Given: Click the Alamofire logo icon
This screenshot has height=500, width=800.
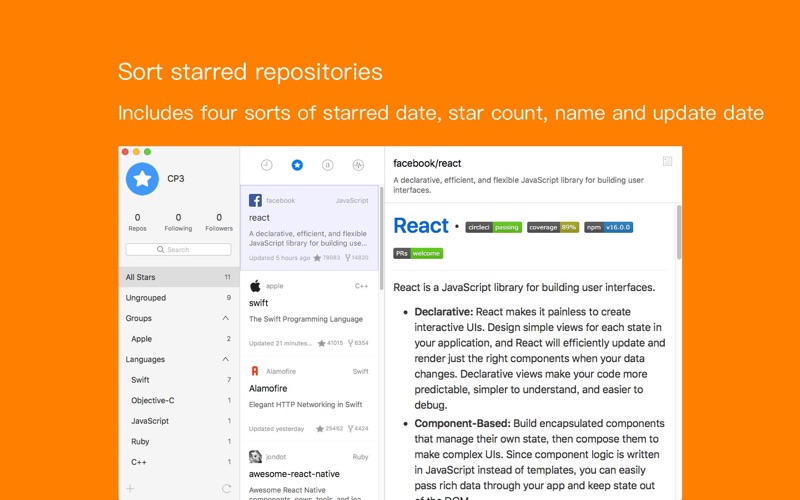Looking at the screenshot, I should coord(255,371).
